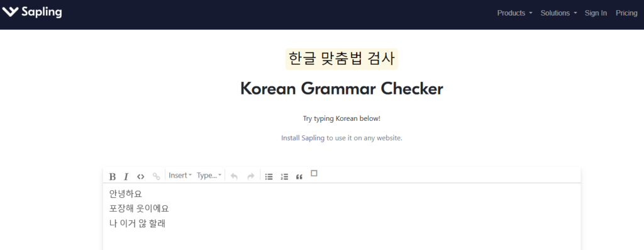Go to the Pricing page

pos(626,13)
